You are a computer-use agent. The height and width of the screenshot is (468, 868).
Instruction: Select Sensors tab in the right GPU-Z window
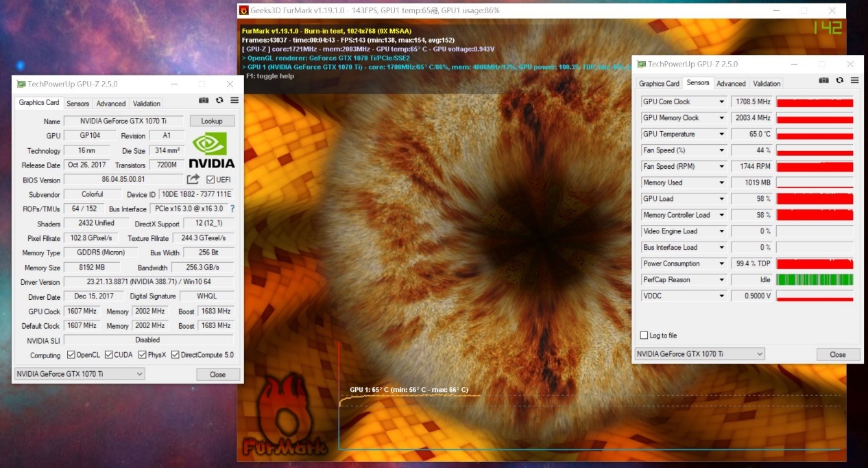[x=698, y=83]
